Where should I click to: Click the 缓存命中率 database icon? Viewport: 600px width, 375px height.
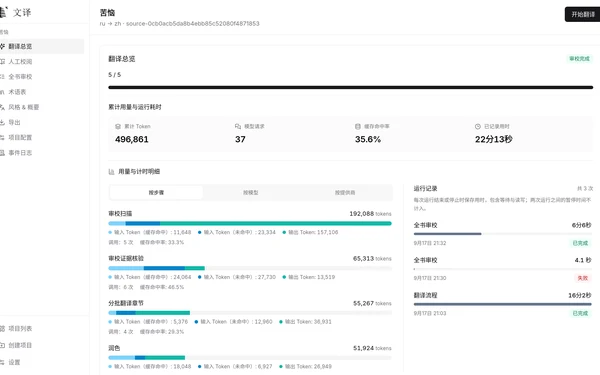tap(358, 126)
